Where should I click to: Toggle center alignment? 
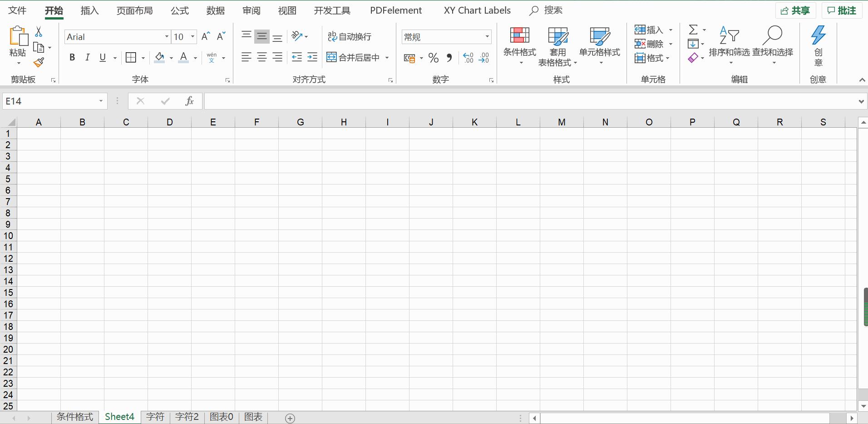tap(261, 57)
